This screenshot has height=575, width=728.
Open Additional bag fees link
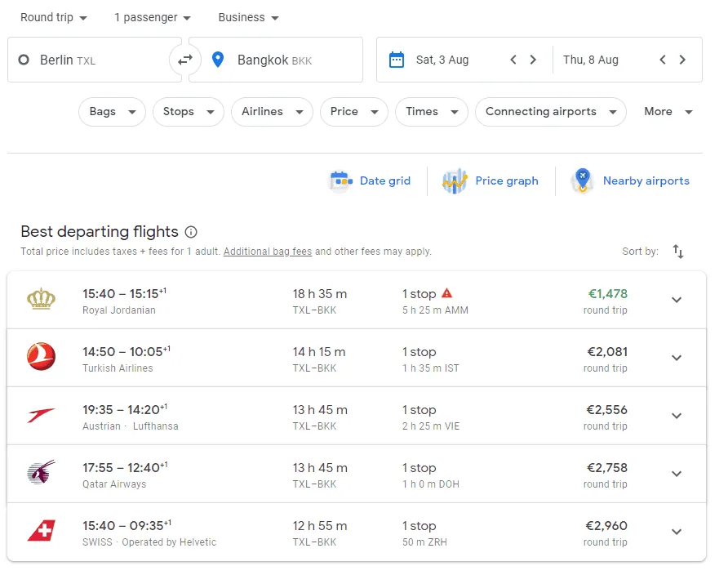[268, 252]
